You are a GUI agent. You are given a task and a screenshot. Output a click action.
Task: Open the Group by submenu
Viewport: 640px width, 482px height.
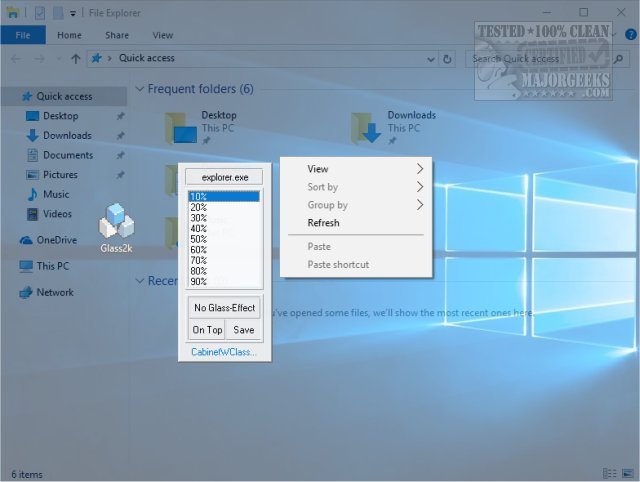point(356,205)
